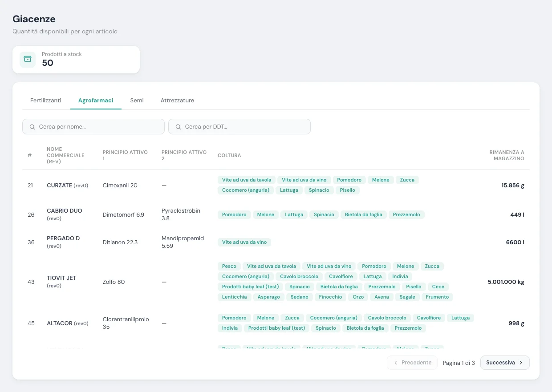
Task: Click the 'Nome commerciale (rev)' column header
Action: (65, 155)
